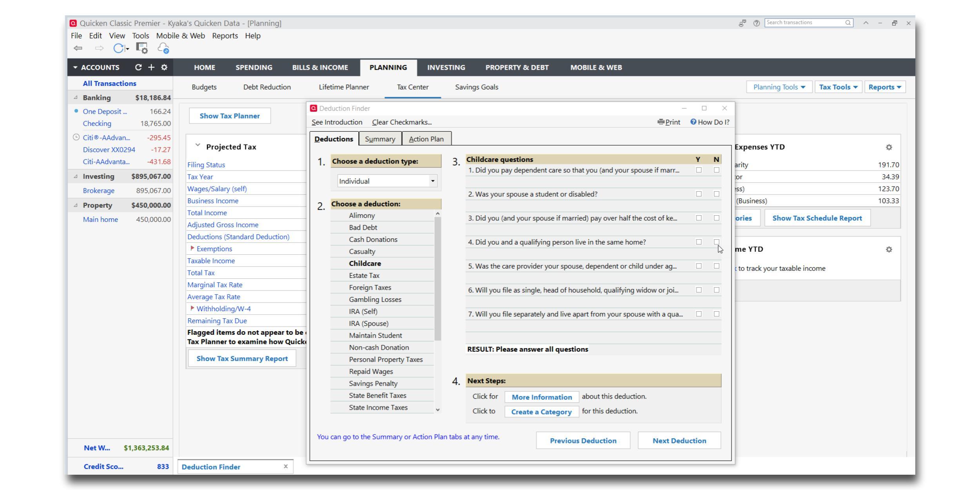Viewport: 980px width, 490px height.
Task: Click the deduction list scrollbar down arrow
Action: tap(438, 410)
